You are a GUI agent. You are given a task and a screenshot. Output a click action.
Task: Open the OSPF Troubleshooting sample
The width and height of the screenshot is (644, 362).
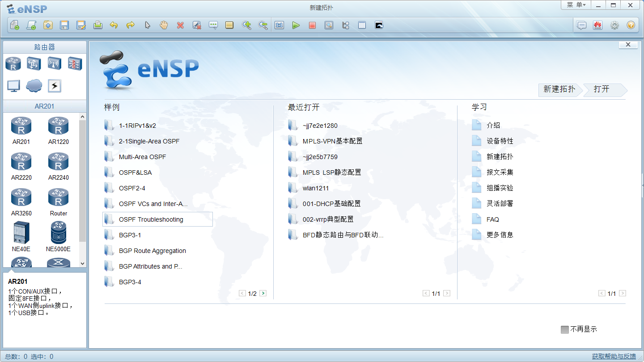click(x=157, y=219)
